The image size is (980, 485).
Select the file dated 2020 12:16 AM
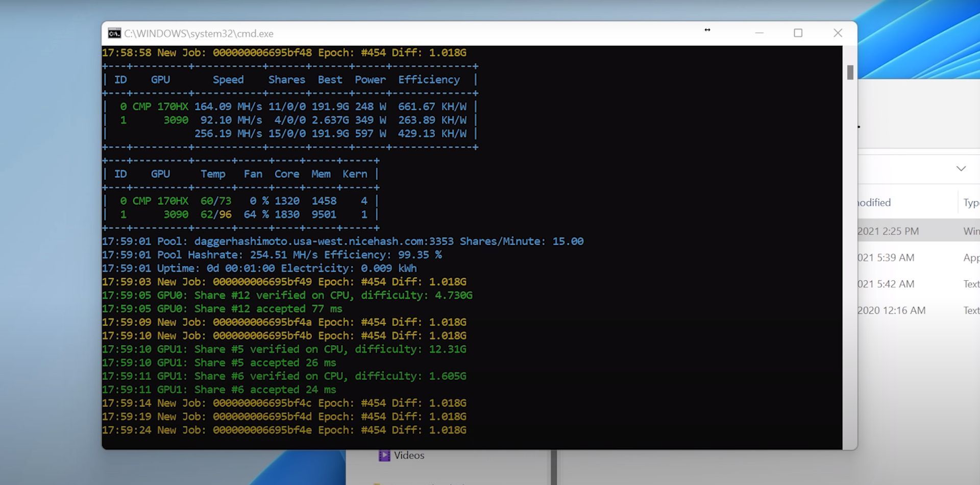(919, 310)
